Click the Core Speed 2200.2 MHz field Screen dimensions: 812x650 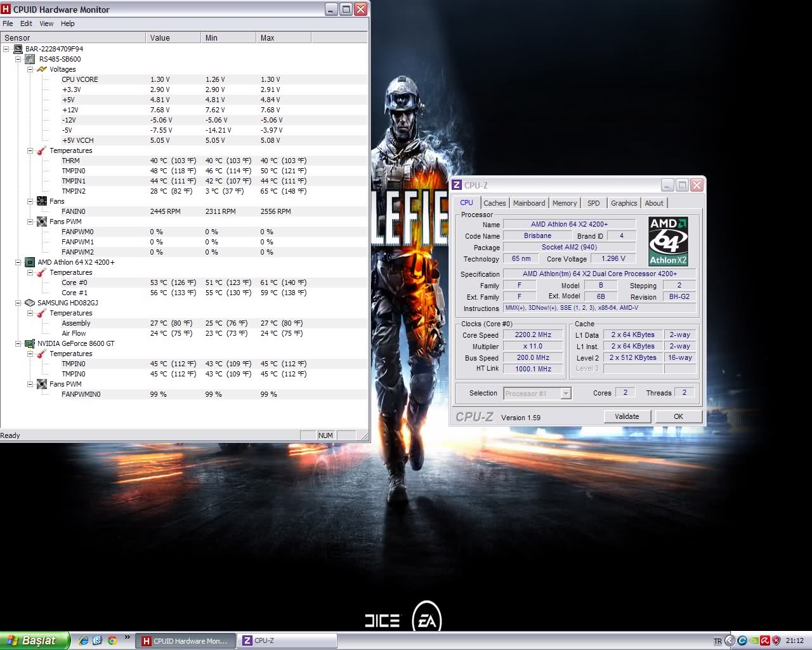[x=533, y=335]
